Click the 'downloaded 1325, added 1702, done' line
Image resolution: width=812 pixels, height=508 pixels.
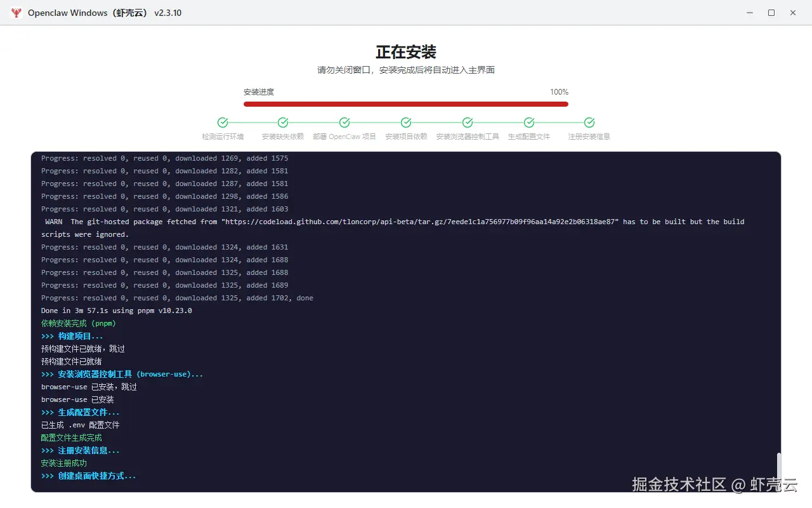pyautogui.click(x=178, y=298)
